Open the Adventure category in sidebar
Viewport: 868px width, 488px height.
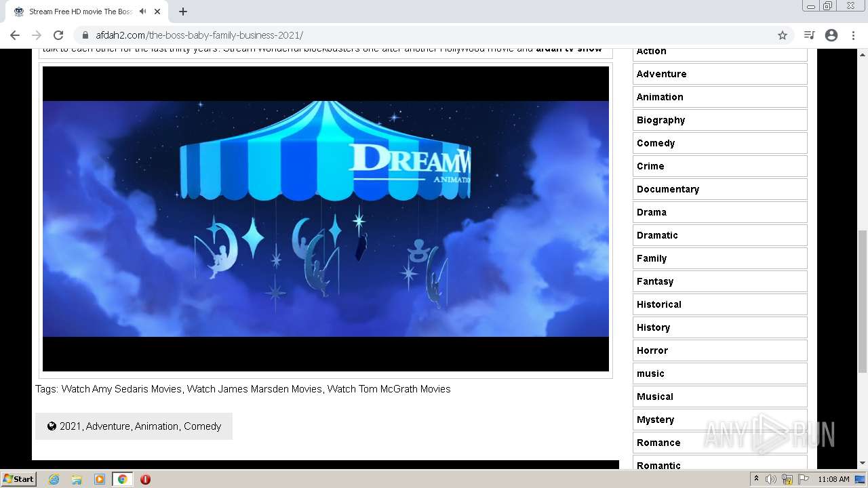click(x=720, y=74)
